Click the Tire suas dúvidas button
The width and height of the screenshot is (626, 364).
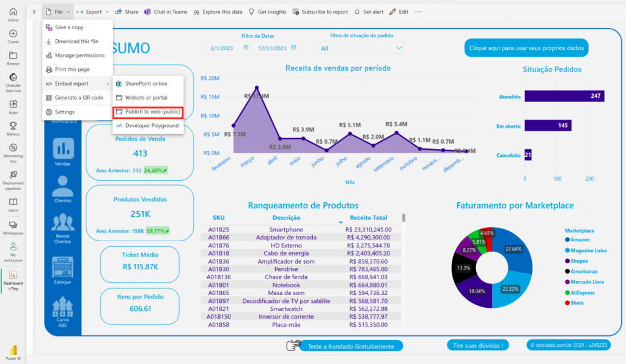click(477, 346)
